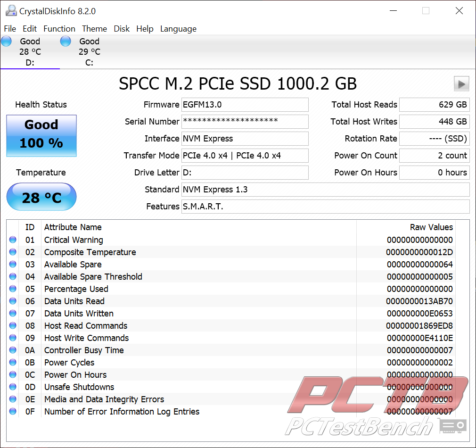Click the CrystalDiskInfo app icon in title bar
Viewport: 476px width, 448px height.
click(11, 11)
